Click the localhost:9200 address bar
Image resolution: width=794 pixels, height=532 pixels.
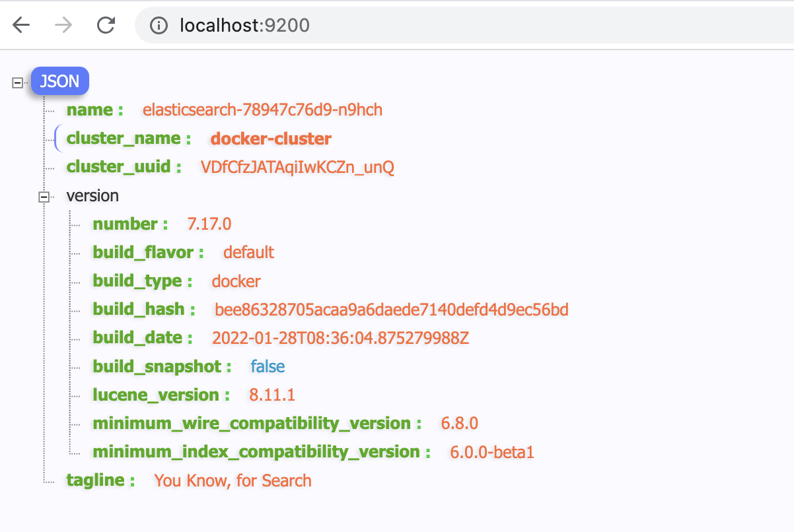(x=244, y=26)
